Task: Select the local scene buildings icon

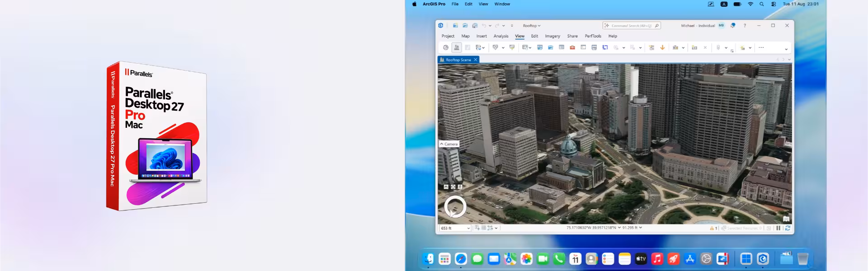Action: (457, 47)
